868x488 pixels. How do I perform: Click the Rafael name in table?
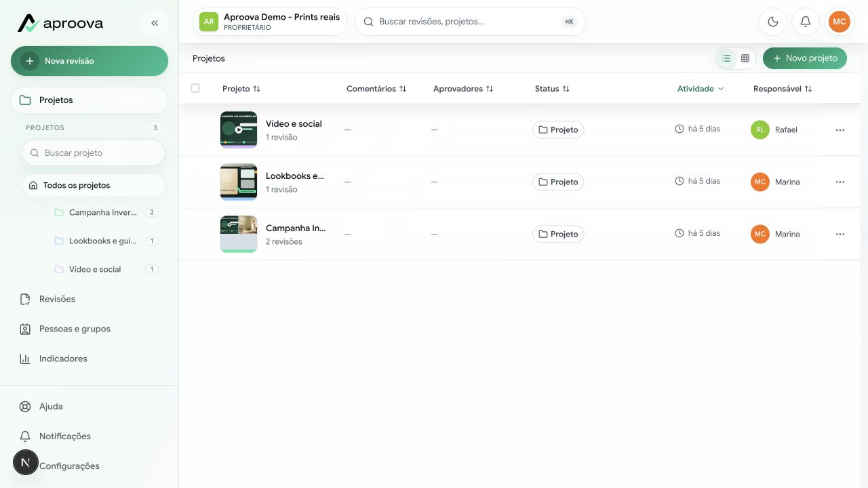click(786, 130)
